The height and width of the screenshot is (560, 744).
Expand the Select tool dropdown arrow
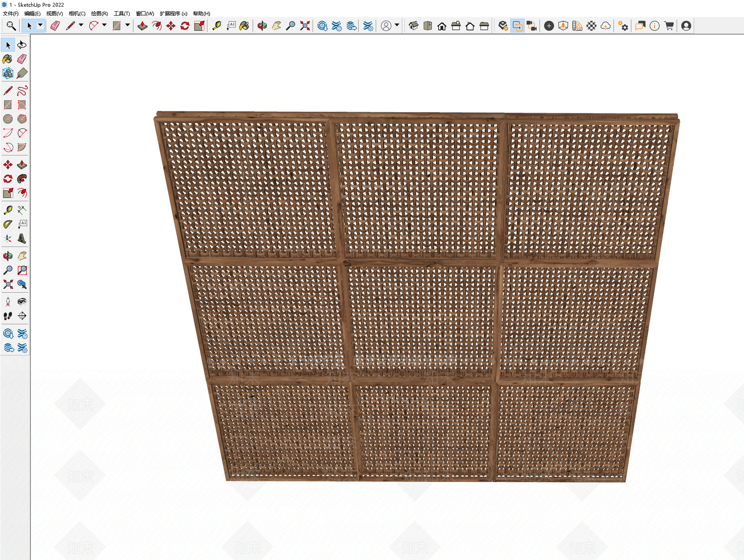[x=40, y=26]
